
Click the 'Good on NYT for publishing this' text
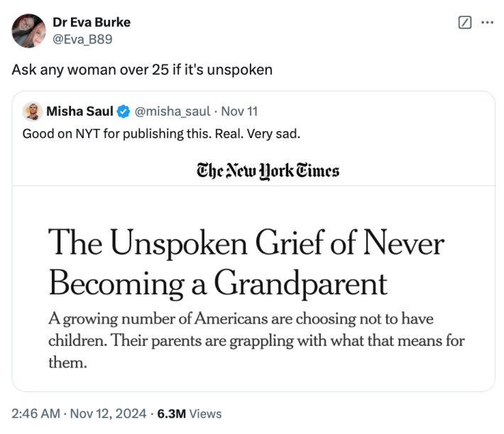point(162,133)
